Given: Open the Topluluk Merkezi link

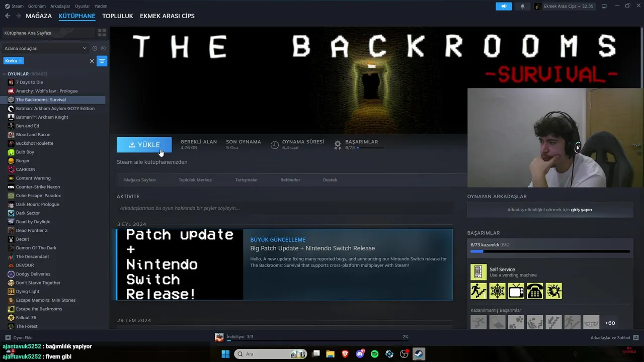Looking at the screenshot, I should (x=195, y=180).
